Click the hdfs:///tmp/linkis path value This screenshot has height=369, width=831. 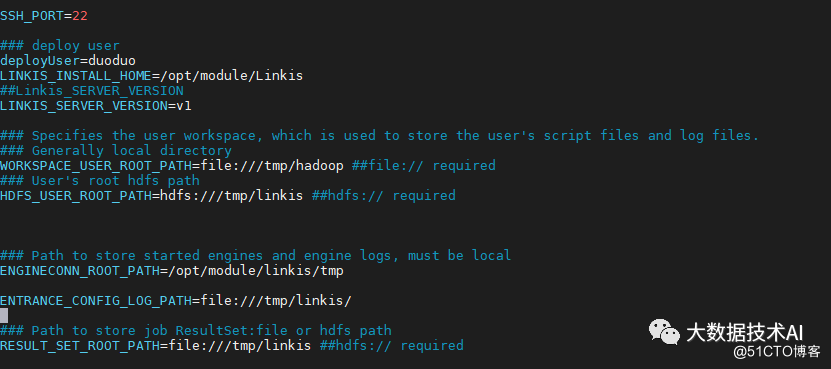[x=232, y=196]
